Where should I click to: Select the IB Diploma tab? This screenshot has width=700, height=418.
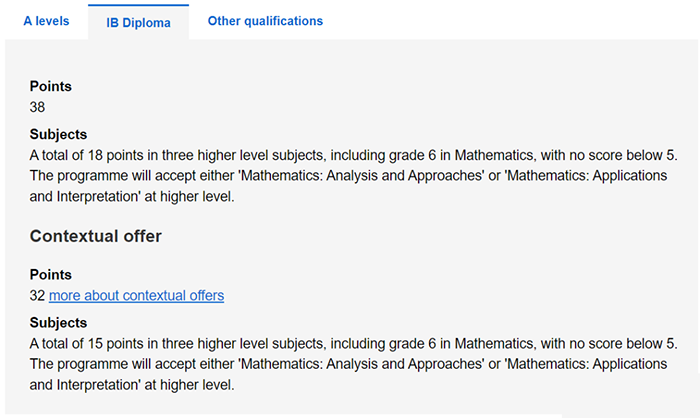[137, 22]
